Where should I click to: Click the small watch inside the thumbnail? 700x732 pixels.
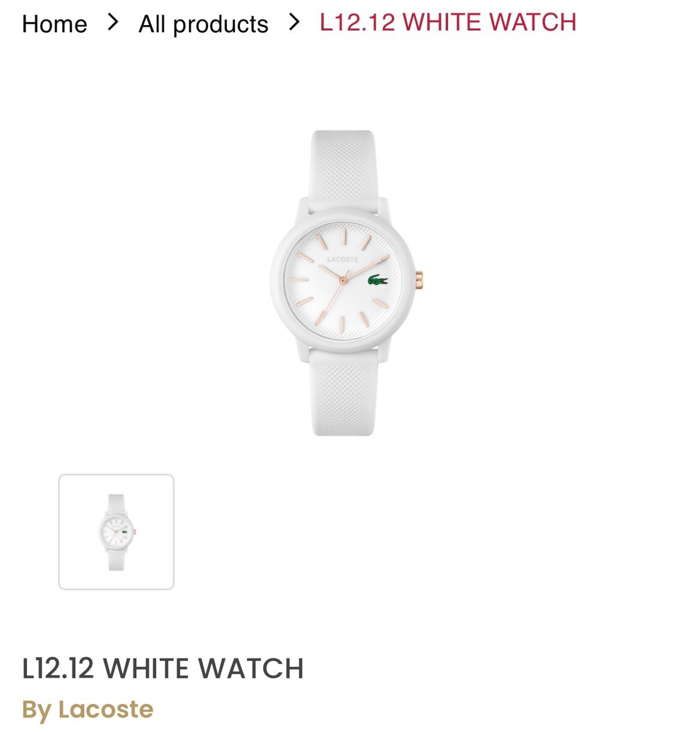coord(116,530)
